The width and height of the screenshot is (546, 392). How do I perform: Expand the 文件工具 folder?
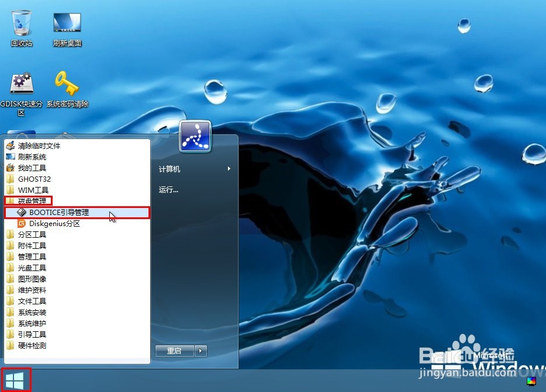tap(77, 301)
